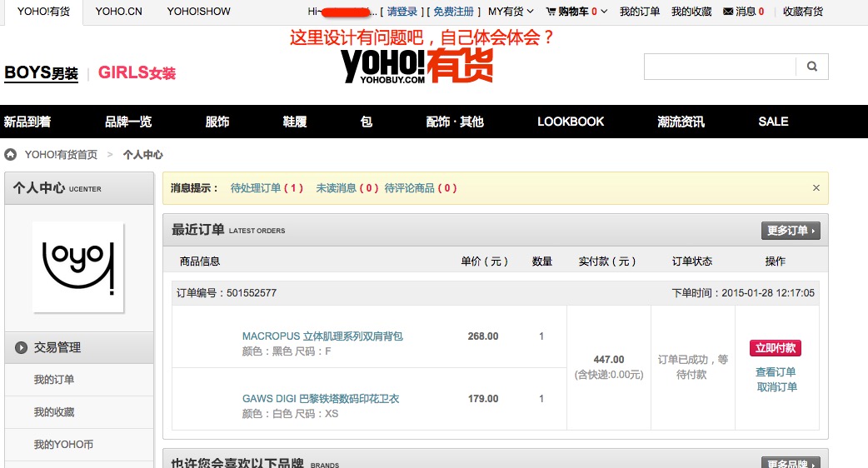Open the 潮流资讯 navigation item
Screen dimensions: 868x468
click(681, 122)
